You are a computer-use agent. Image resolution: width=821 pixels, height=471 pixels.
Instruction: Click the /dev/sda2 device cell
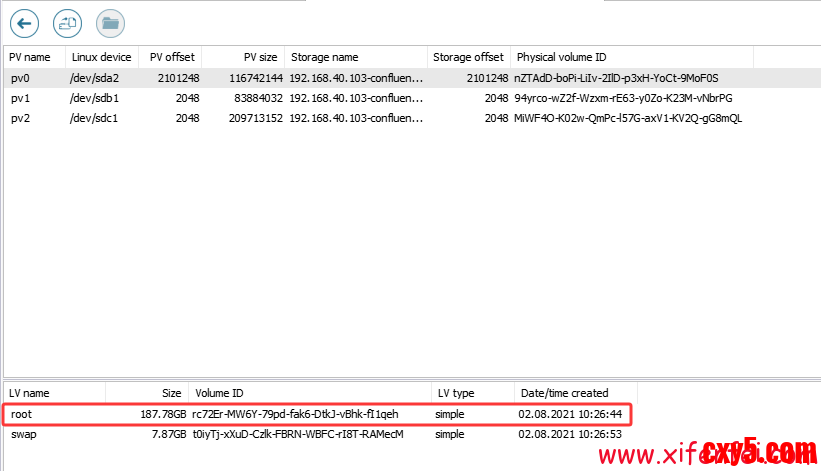[94, 78]
